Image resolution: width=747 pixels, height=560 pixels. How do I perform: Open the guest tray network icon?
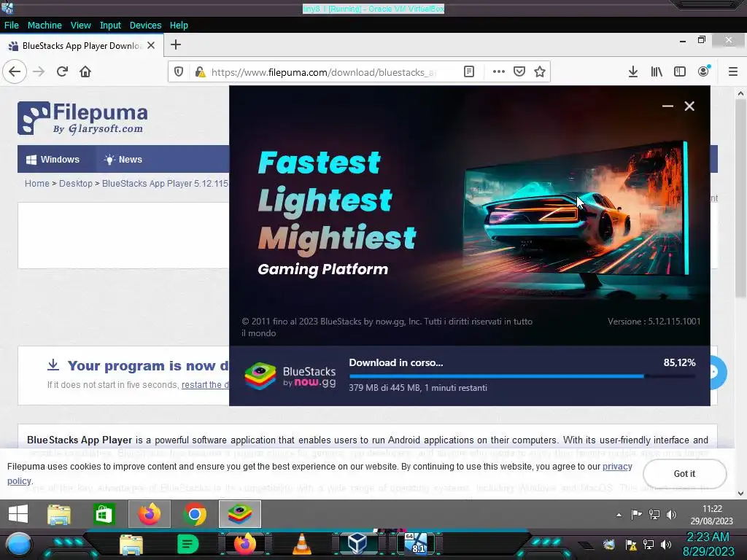click(654, 515)
